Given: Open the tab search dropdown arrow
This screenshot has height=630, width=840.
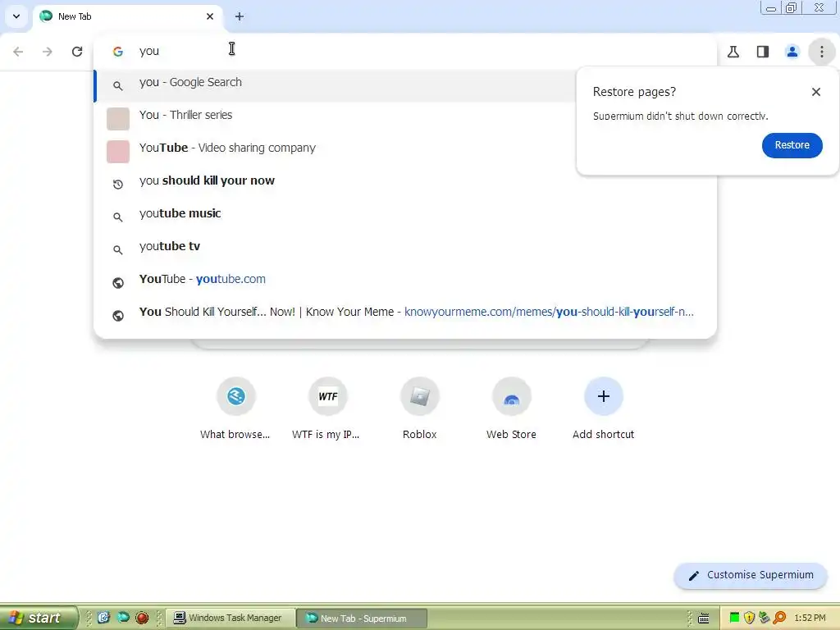Looking at the screenshot, I should [x=16, y=16].
